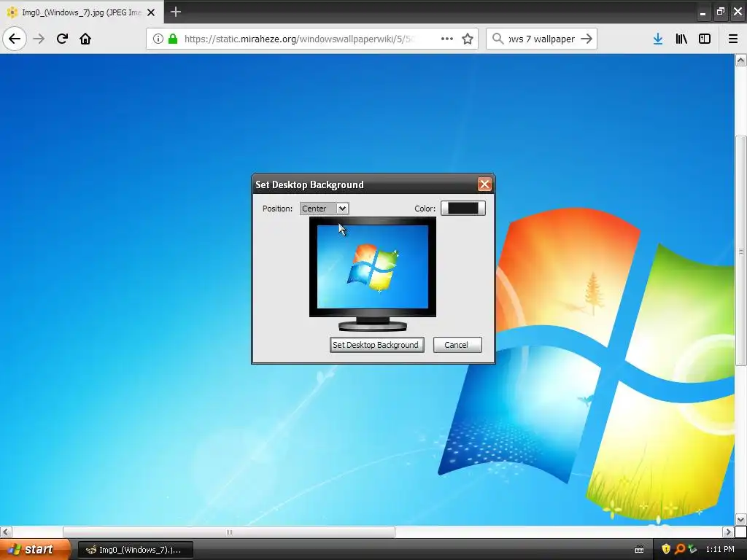Viewport: 747px width, 560px height.
Task: Click the vertical scrollbar down arrow
Action: pos(741,519)
